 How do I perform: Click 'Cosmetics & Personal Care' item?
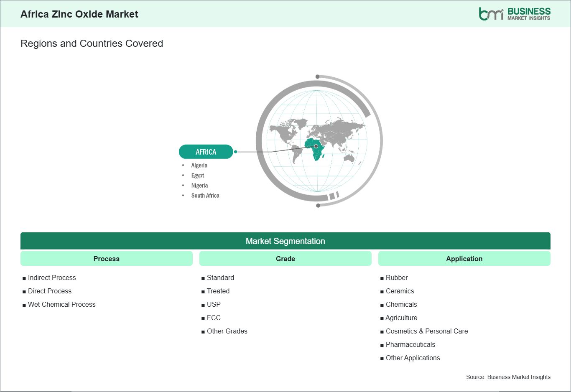tap(427, 331)
